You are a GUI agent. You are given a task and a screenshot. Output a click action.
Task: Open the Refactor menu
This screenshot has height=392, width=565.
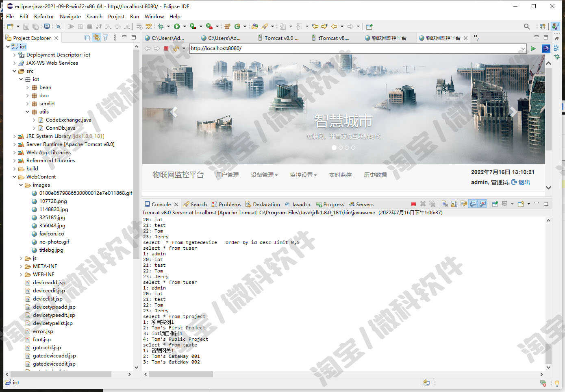click(44, 16)
